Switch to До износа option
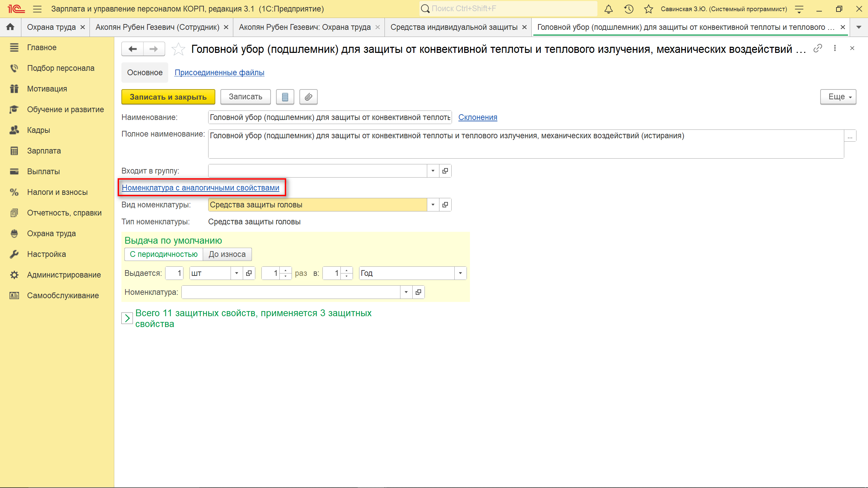 coord(227,254)
